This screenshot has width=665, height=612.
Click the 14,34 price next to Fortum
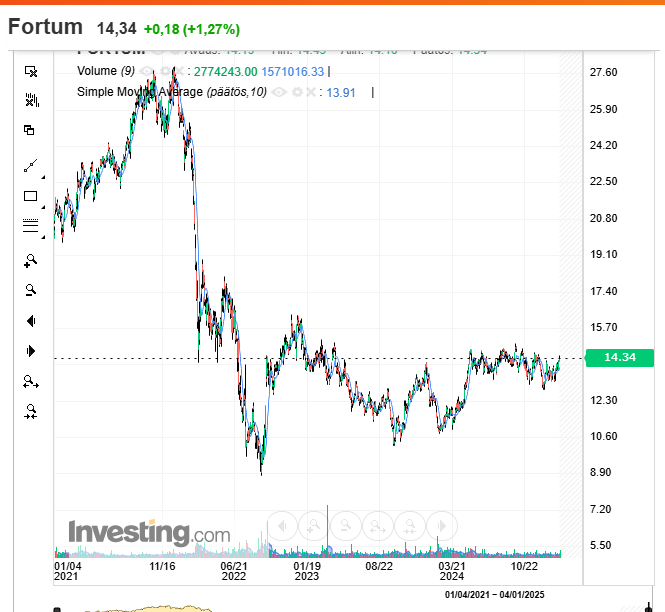click(117, 29)
